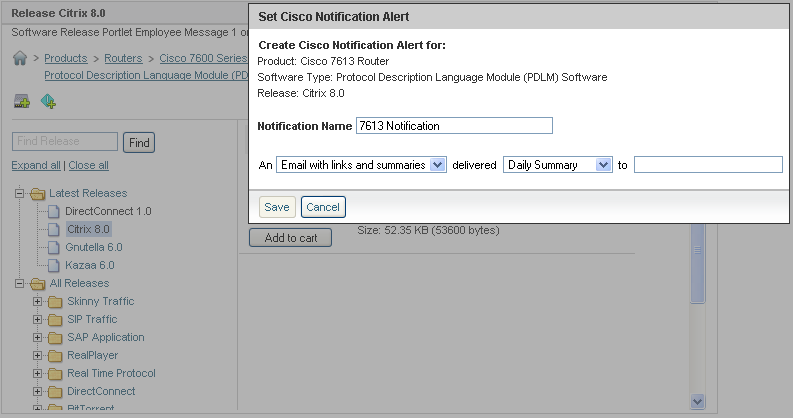Click the DirectConnect 1.0 document icon
793x420 pixels.
tap(54, 211)
